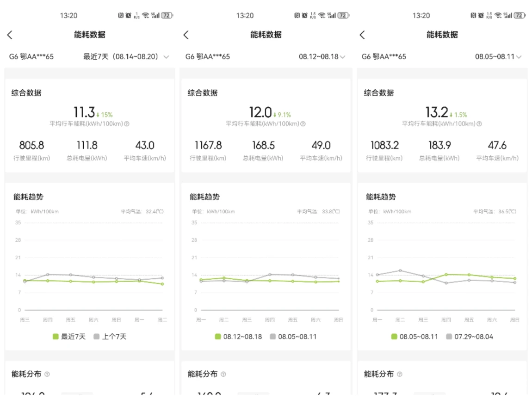532x399 pixels.
Task: Expand the 08.12~08.18 date range dropdown at top
Action: [x=322, y=57]
